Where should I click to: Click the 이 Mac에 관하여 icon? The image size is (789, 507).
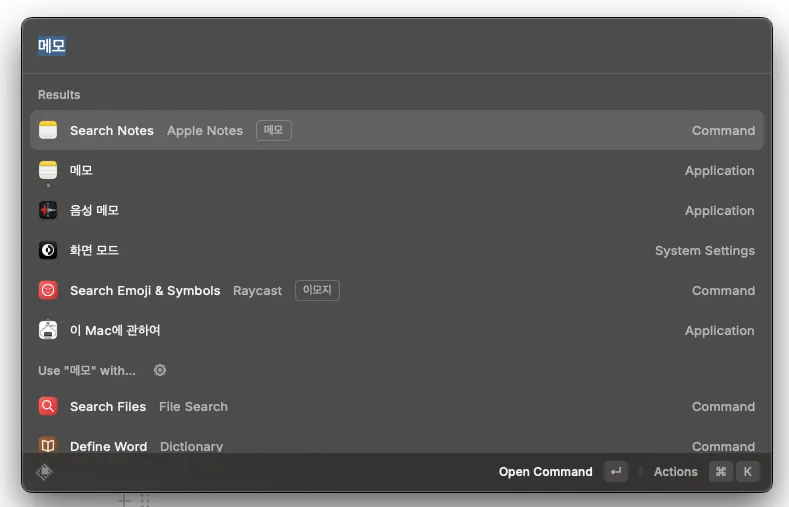48,330
